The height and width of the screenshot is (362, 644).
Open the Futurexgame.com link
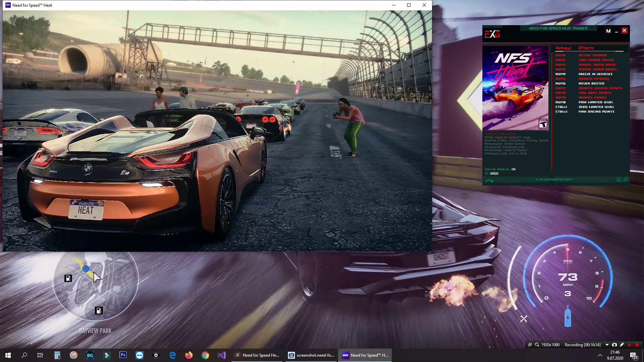(x=554, y=179)
